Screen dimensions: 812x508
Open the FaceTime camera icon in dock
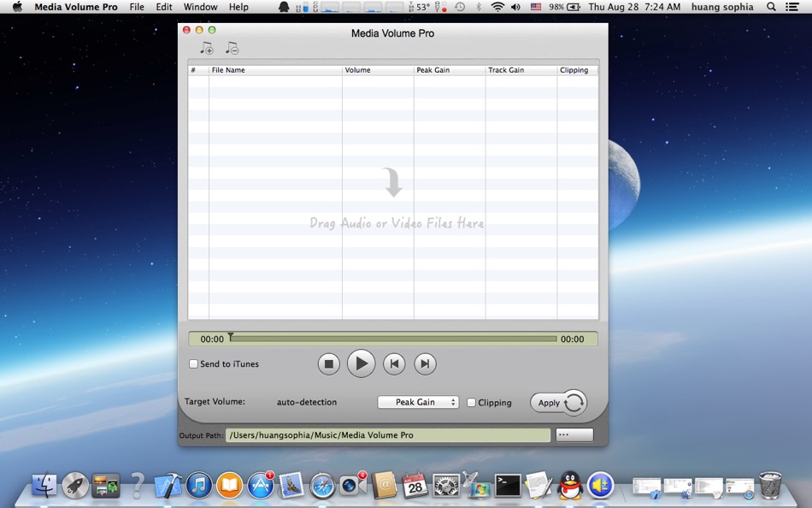[x=353, y=486]
